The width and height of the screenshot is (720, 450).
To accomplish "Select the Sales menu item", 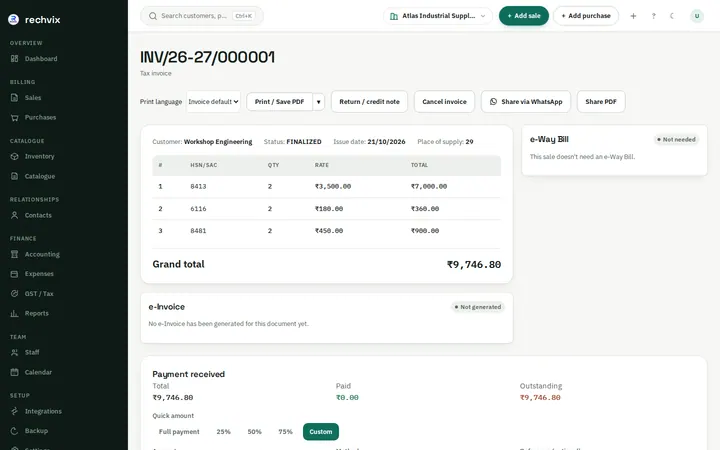I will click(33, 98).
